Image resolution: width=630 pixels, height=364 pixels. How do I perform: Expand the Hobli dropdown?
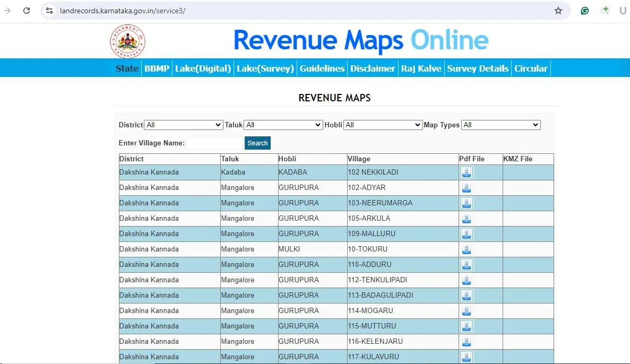[x=383, y=125]
